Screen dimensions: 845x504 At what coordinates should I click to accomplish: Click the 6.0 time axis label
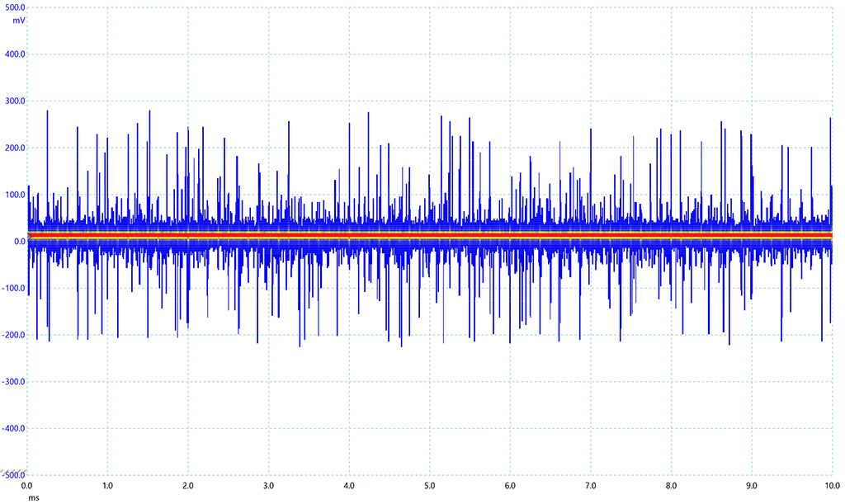510,486
